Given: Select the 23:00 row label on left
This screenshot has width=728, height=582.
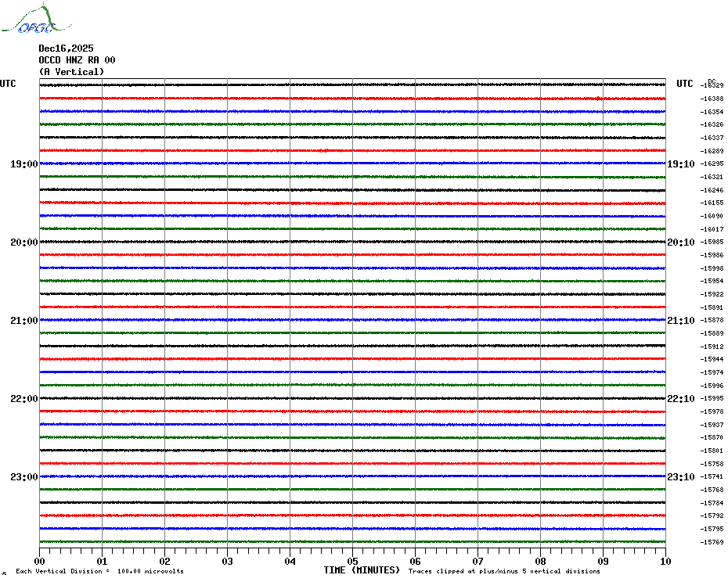Looking at the screenshot, I should (23, 477).
